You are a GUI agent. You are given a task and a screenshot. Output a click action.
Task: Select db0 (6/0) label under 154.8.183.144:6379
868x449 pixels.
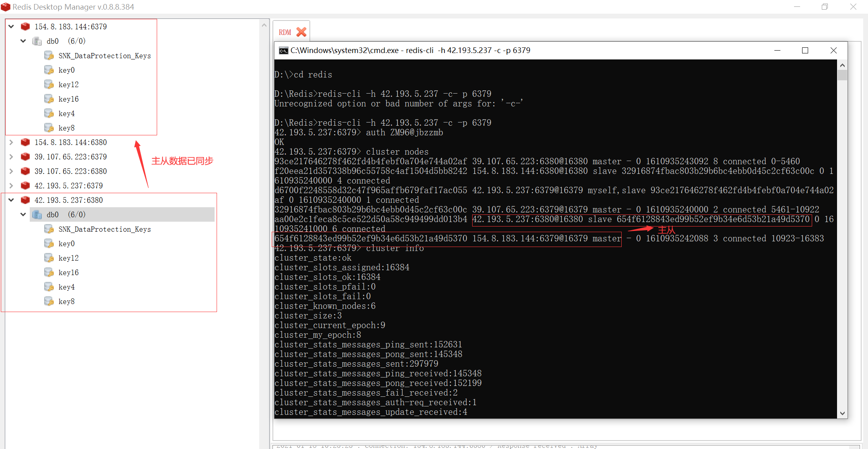click(66, 41)
